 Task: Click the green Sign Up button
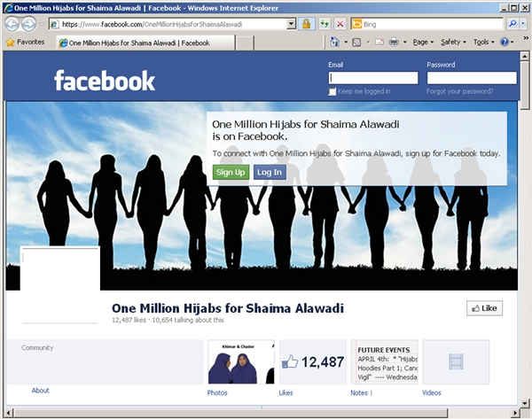pos(231,172)
